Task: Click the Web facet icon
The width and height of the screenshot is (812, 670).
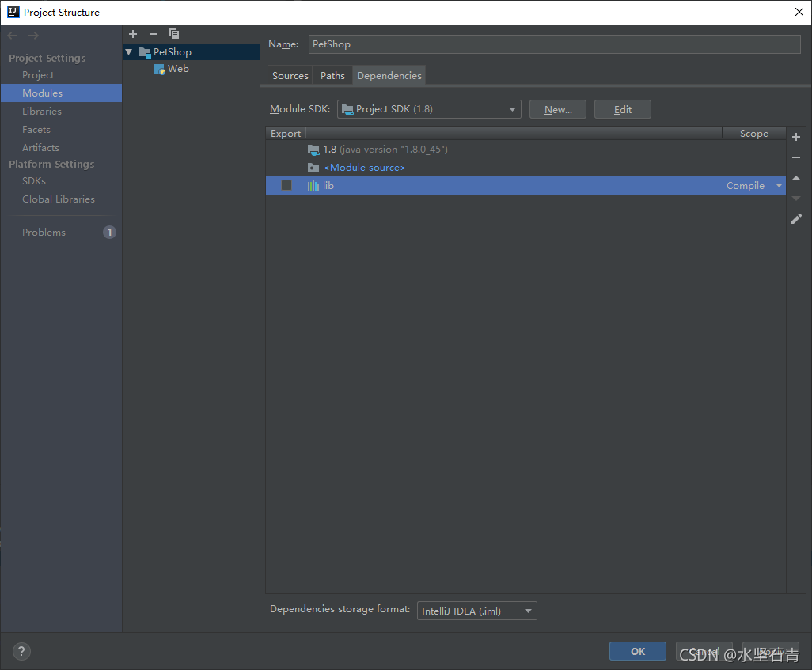Action: click(160, 69)
